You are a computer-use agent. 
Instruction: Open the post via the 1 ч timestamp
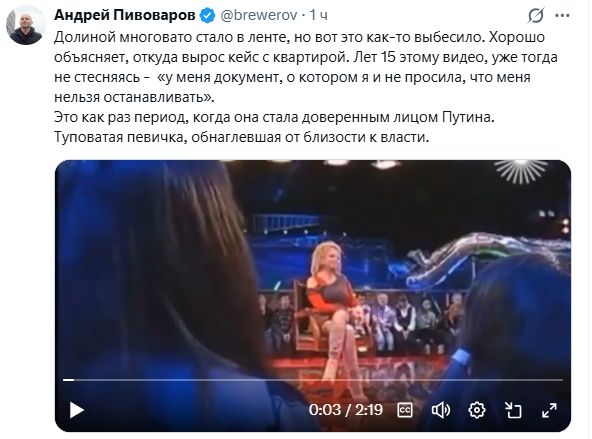coord(319,15)
